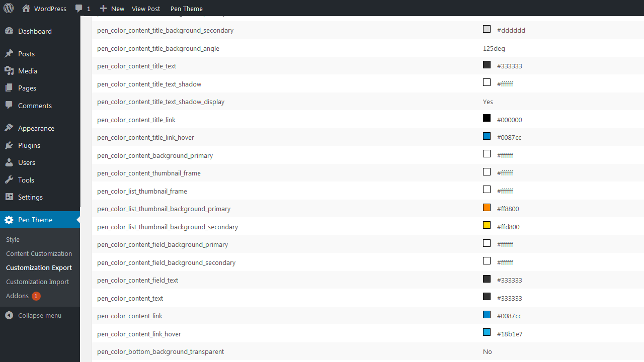Image resolution: width=644 pixels, height=362 pixels.
Task: Open the Appearance menu item
Action: point(36,128)
